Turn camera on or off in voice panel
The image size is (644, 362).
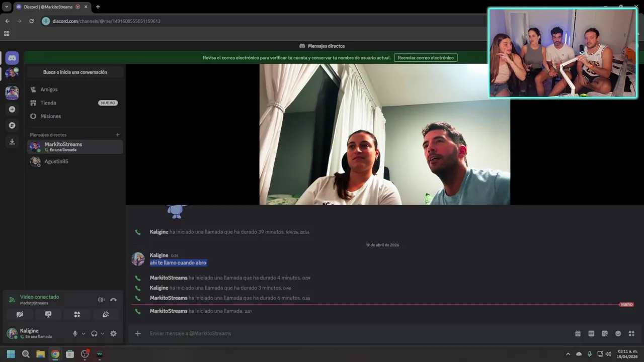pos(20,314)
